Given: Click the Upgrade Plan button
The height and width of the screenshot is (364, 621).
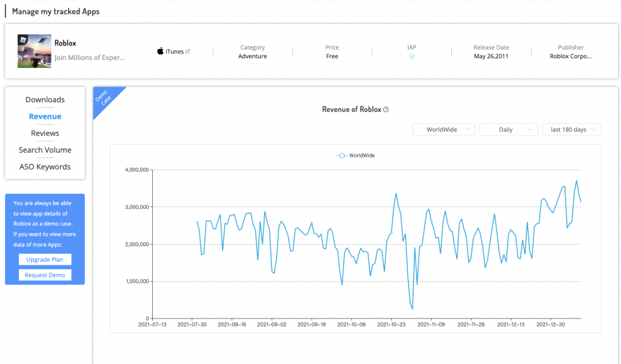Looking at the screenshot, I should click(45, 259).
